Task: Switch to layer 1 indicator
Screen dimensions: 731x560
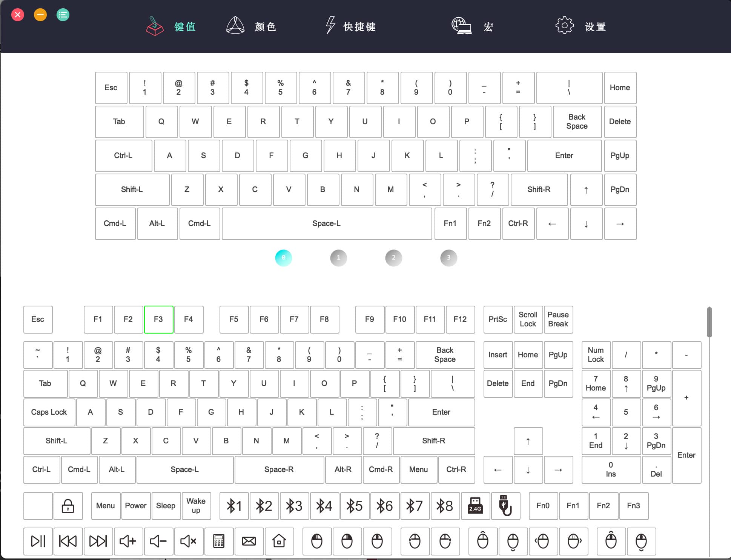Action: [338, 258]
